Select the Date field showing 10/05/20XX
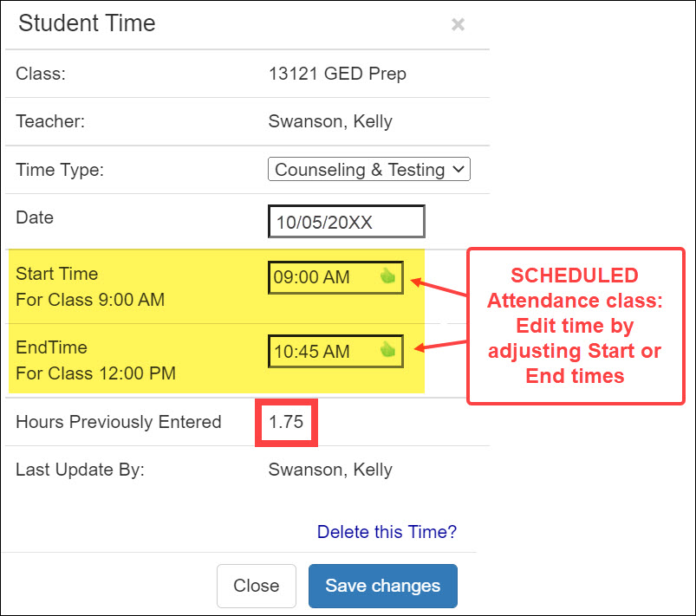 345,221
